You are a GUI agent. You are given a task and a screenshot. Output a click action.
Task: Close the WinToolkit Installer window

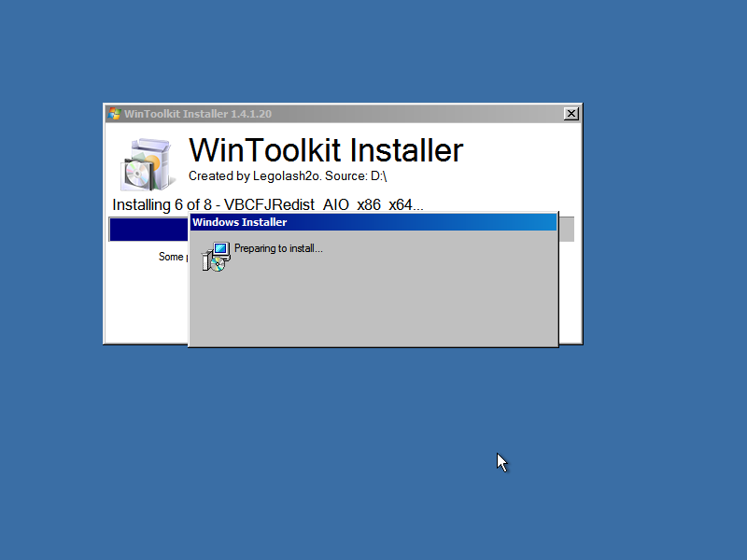click(x=571, y=114)
